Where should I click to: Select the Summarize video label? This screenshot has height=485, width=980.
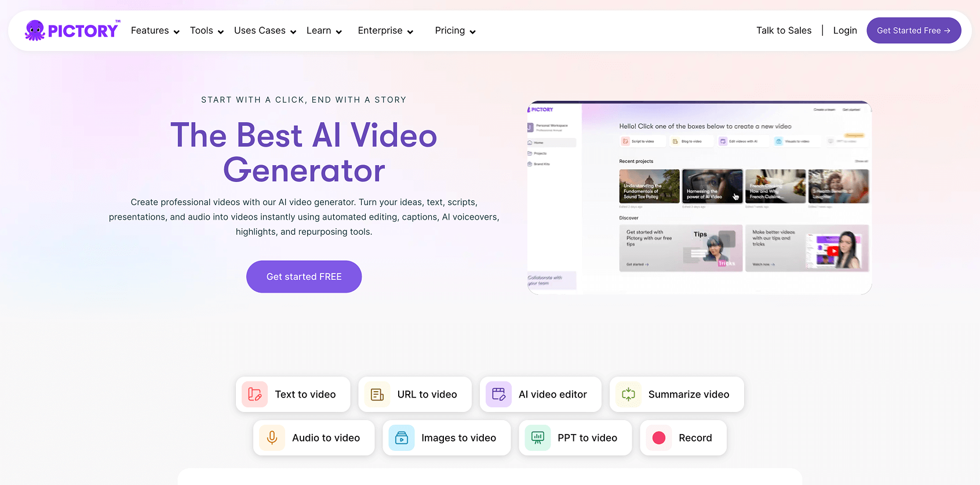tap(689, 395)
